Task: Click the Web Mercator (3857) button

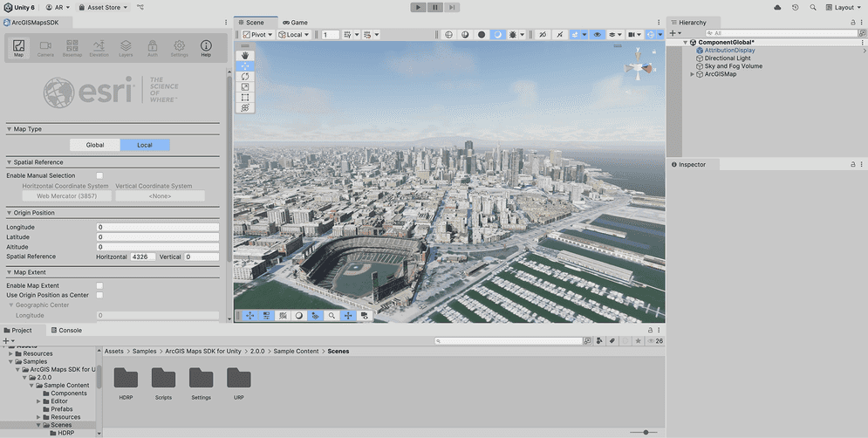Action: coord(67,196)
